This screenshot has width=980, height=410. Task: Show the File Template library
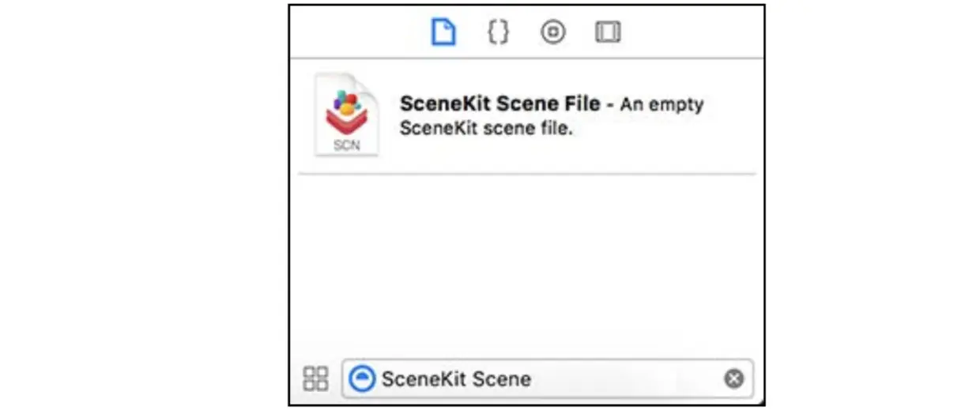pos(443,32)
